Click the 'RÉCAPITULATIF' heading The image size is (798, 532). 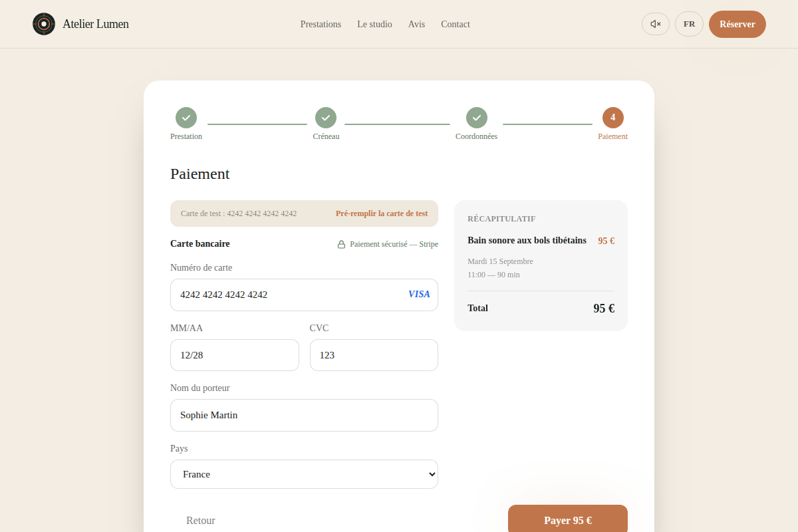point(501,219)
